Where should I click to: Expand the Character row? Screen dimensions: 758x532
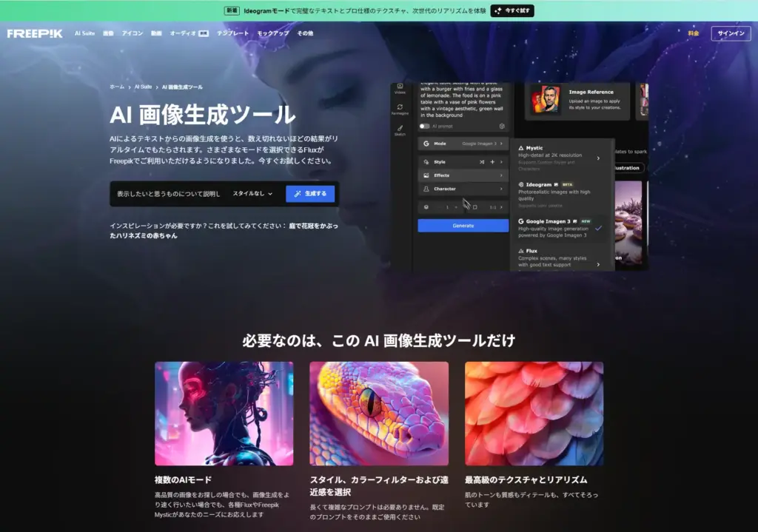[463, 189]
